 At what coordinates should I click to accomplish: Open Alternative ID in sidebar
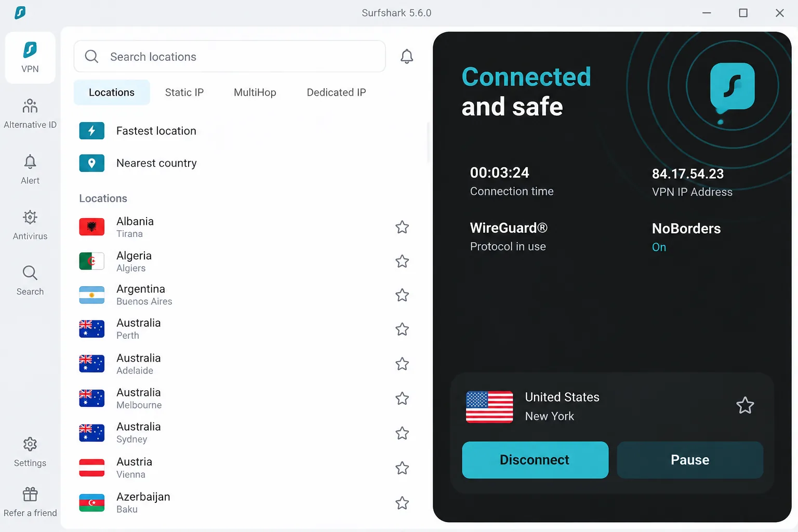pos(30,113)
